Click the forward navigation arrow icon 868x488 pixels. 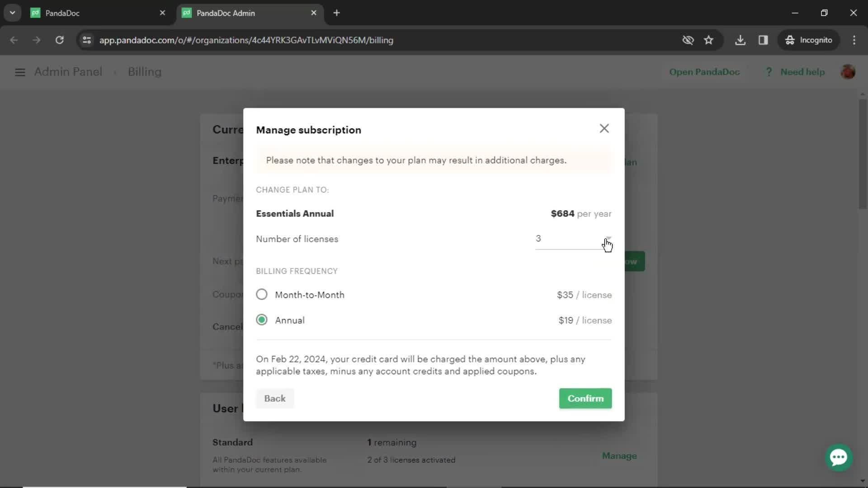click(x=36, y=40)
